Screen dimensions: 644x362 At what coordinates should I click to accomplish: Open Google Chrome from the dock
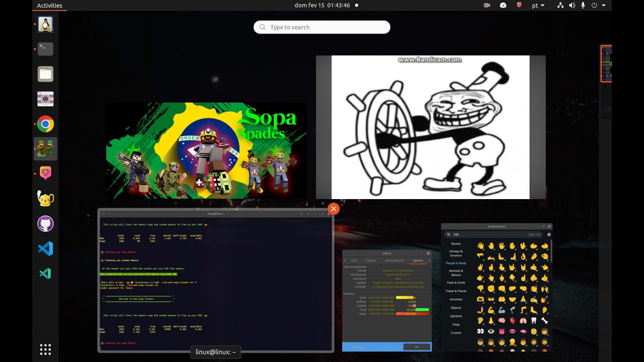[x=45, y=124]
